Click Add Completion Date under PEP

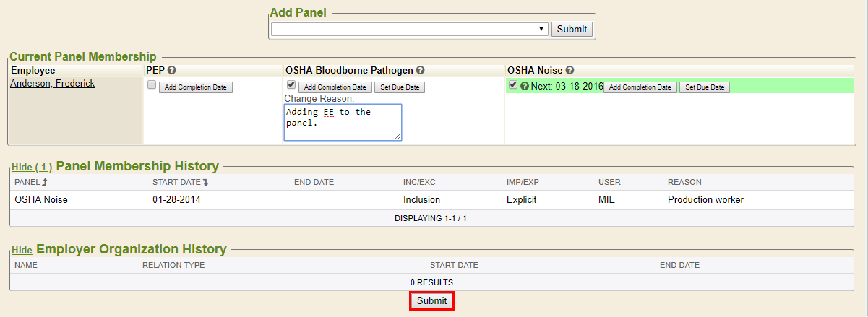[x=195, y=87]
